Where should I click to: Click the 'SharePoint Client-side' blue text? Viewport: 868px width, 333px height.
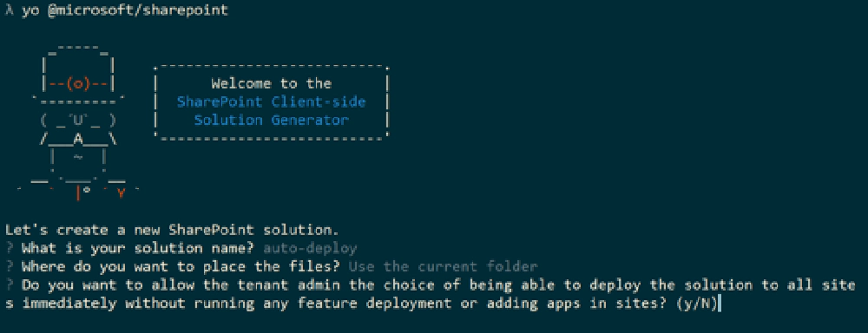[x=271, y=101]
